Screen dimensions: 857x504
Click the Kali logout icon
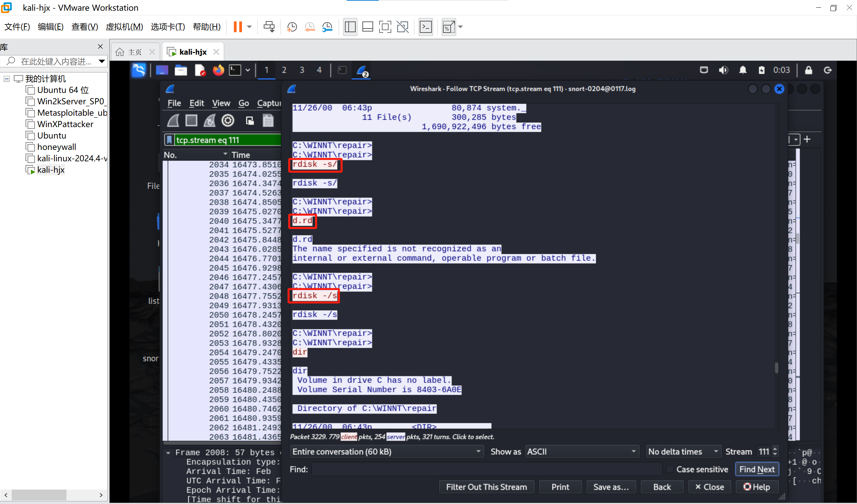[x=828, y=70]
